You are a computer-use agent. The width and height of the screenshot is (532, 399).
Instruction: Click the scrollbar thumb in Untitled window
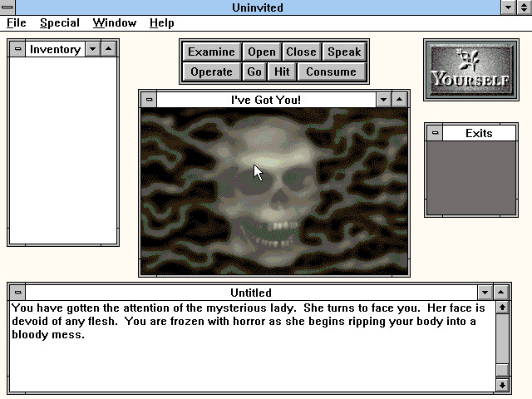[x=502, y=370]
